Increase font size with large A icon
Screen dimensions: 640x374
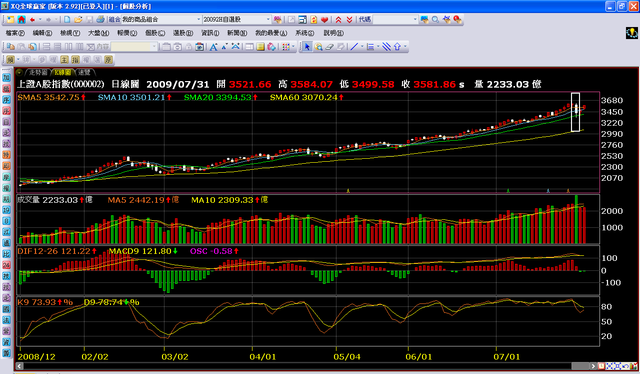click(213, 47)
